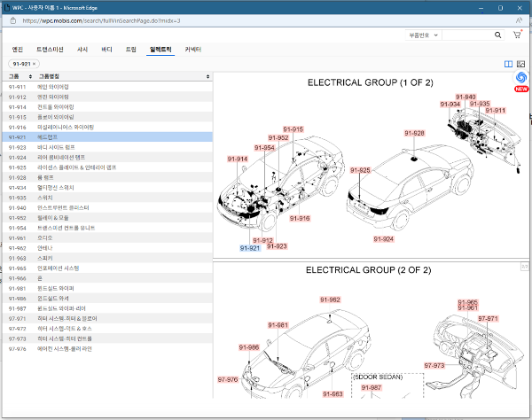Select list row 91-954 트랜스미션 컨트롤 유니트
The height and width of the screenshot is (420, 532).
click(107, 228)
